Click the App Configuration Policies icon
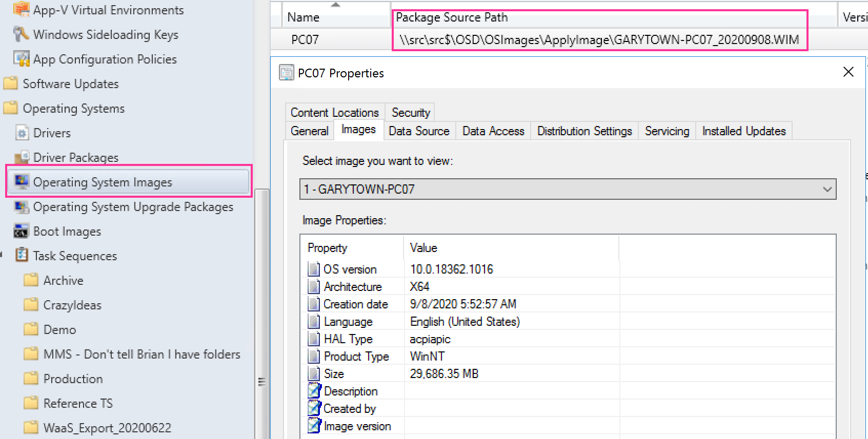The width and height of the screenshot is (868, 439). [22, 59]
